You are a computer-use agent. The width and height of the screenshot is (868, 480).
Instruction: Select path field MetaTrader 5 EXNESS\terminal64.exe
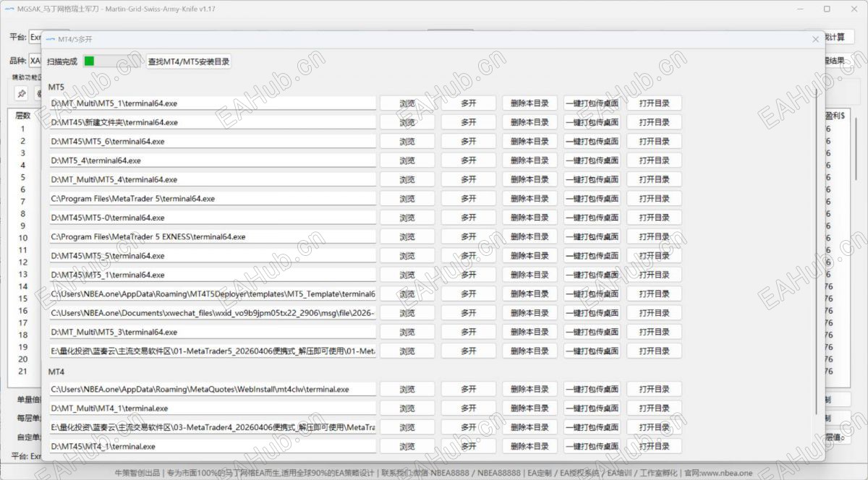tap(213, 236)
